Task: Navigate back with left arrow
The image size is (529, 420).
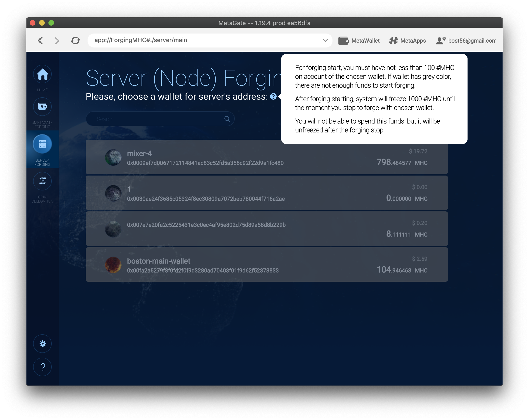Action: [x=41, y=41]
